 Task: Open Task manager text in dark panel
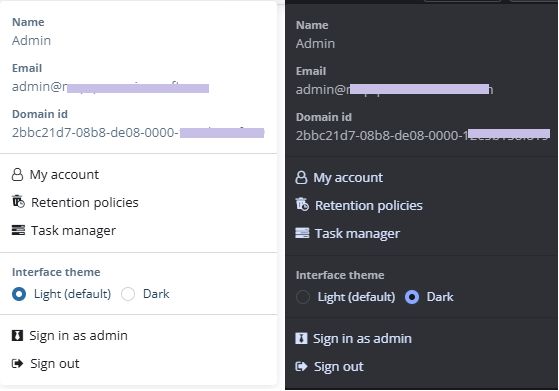[x=357, y=234]
